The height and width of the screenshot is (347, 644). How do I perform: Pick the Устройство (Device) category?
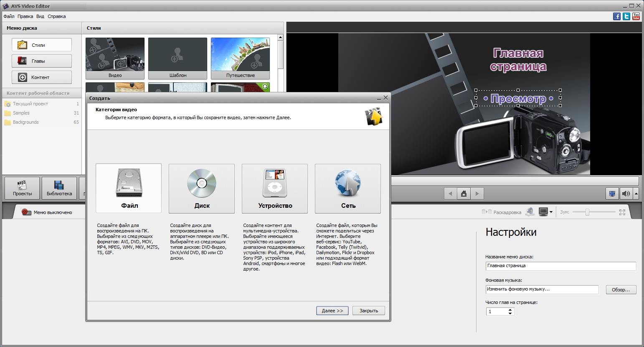[275, 188]
